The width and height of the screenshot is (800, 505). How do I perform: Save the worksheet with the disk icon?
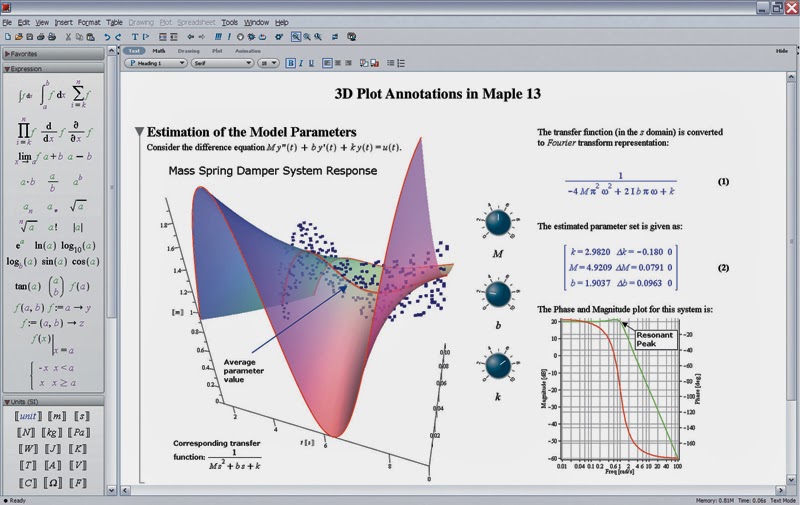[x=30, y=37]
